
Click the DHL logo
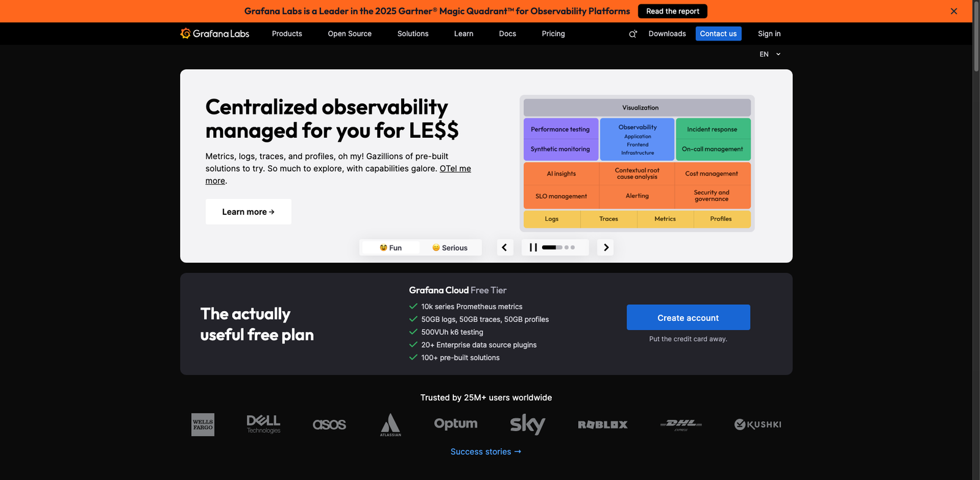click(x=681, y=424)
